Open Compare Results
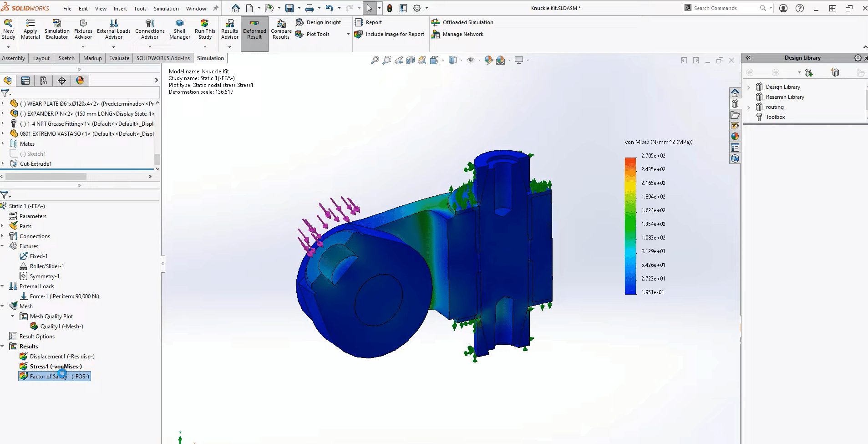The width and height of the screenshot is (868, 444). [280, 29]
